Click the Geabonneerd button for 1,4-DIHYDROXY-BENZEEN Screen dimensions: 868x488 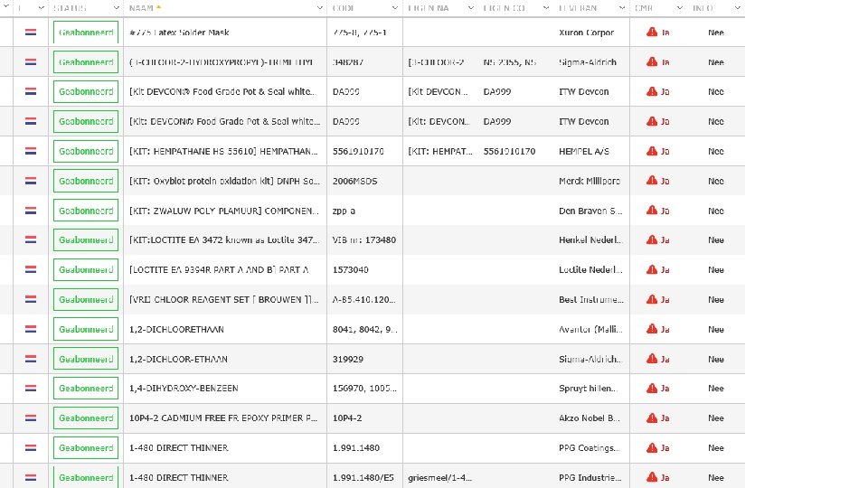(86, 389)
